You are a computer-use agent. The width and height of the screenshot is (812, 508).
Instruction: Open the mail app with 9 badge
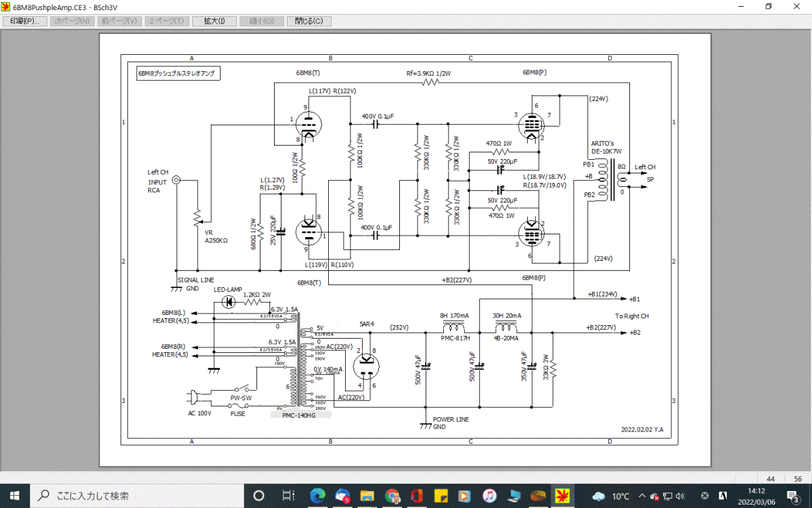(342, 496)
